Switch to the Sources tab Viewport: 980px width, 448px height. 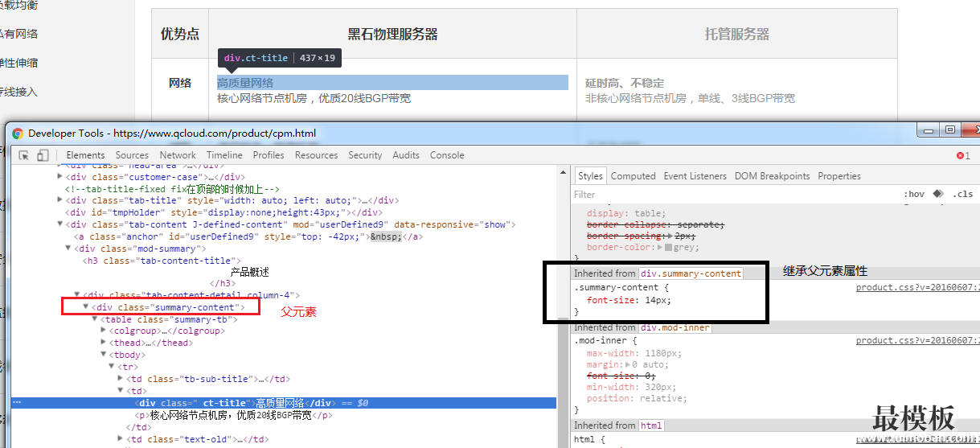(132, 155)
